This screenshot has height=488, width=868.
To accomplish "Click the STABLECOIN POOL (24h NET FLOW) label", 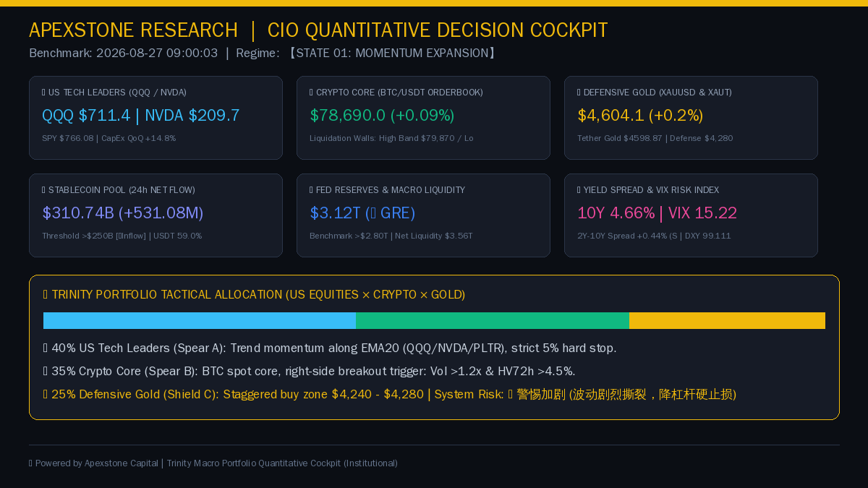I will pos(119,190).
